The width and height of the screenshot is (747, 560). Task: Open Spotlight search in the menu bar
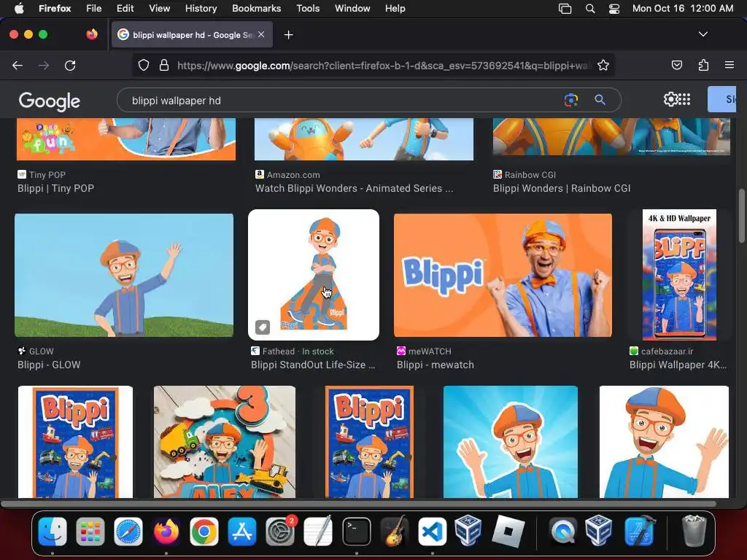589,8
